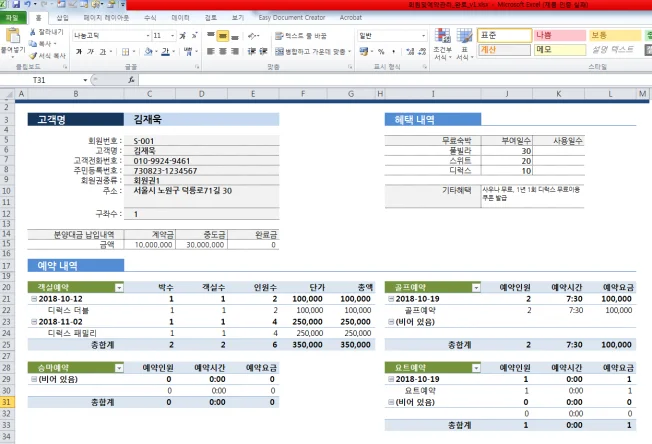652x444 pixels.
Task: Click the cell borders icon
Action: click(125, 52)
